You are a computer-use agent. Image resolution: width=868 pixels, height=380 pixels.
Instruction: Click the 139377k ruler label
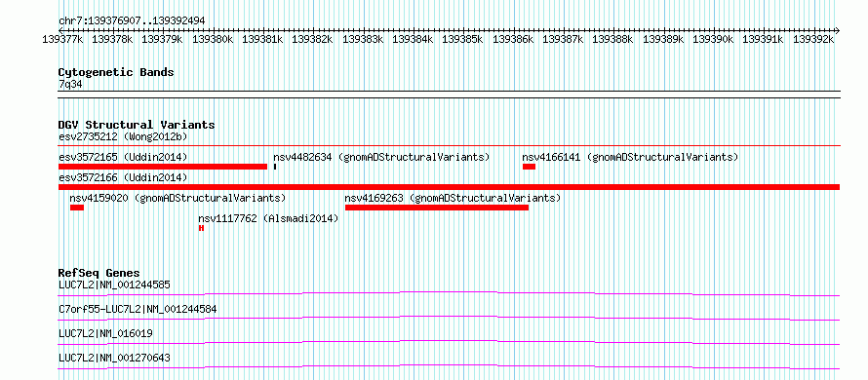[x=63, y=39]
